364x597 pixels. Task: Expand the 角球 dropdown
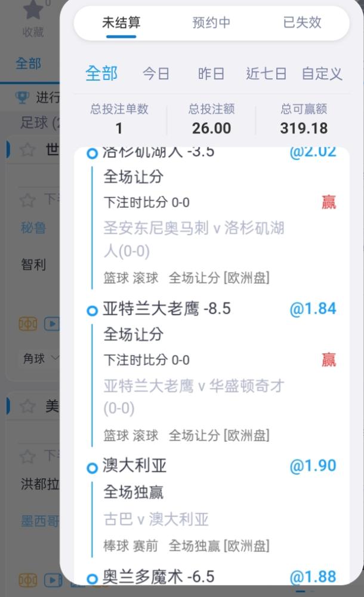(39, 358)
